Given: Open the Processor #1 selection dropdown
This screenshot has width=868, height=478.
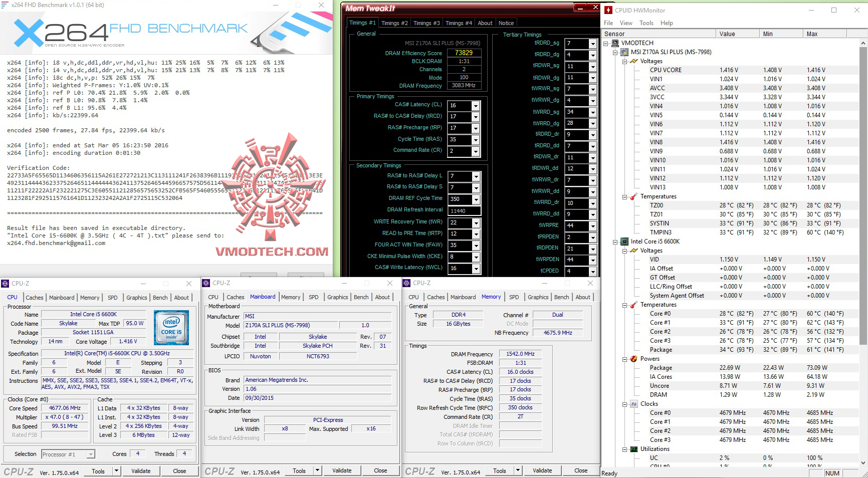Looking at the screenshot, I should (x=91, y=454).
